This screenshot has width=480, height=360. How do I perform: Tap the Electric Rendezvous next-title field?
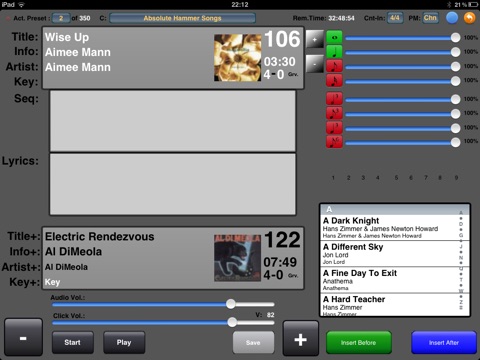pos(100,237)
